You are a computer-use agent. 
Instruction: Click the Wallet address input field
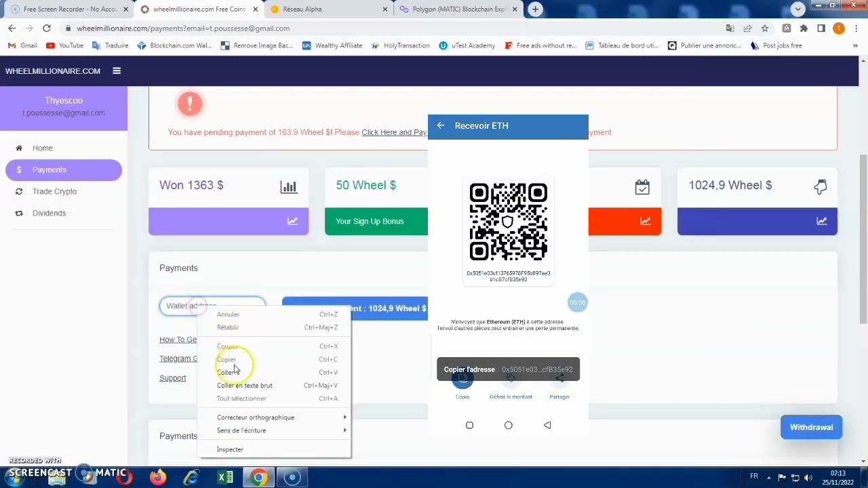tap(212, 306)
